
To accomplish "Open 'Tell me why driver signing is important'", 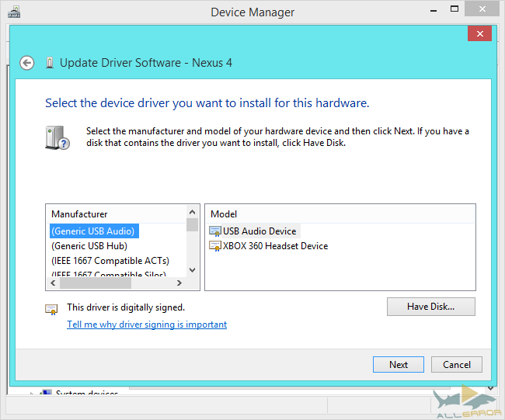I will click(147, 325).
